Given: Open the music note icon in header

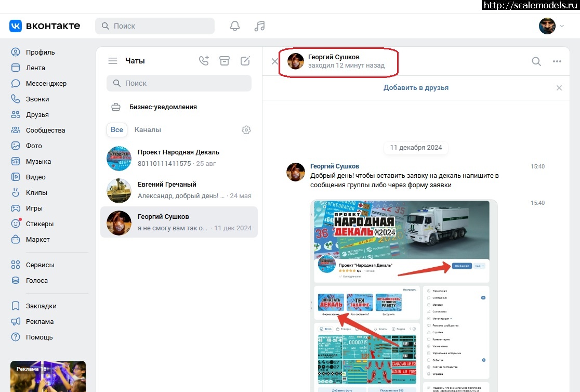Looking at the screenshot, I should pos(259,26).
